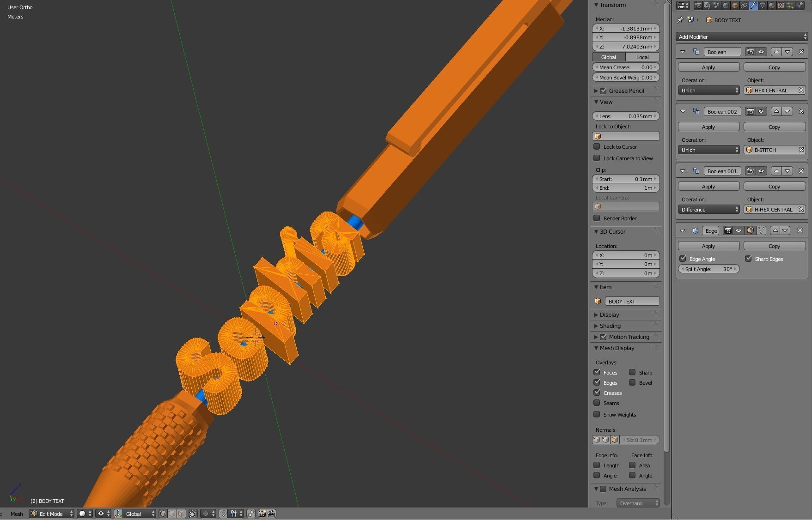Toggle limit selection to visible
812x520 pixels.
(193, 514)
